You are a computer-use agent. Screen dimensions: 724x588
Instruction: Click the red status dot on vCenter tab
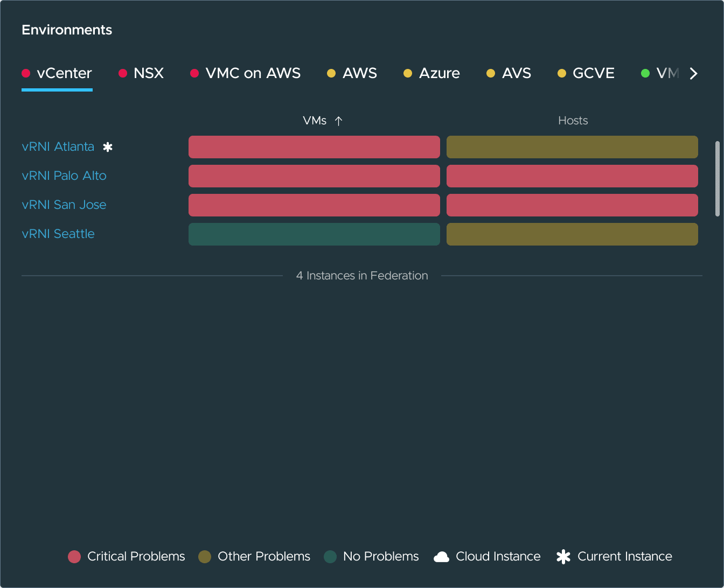[x=26, y=73]
